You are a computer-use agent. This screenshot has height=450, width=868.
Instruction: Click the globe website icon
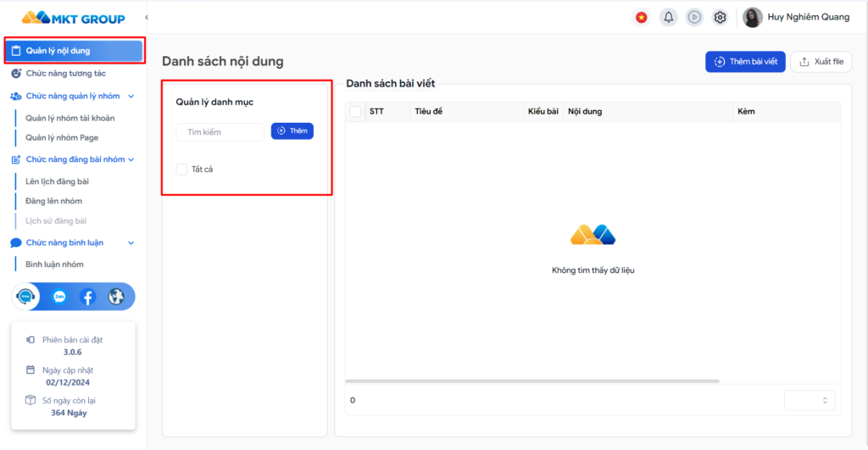116,297
